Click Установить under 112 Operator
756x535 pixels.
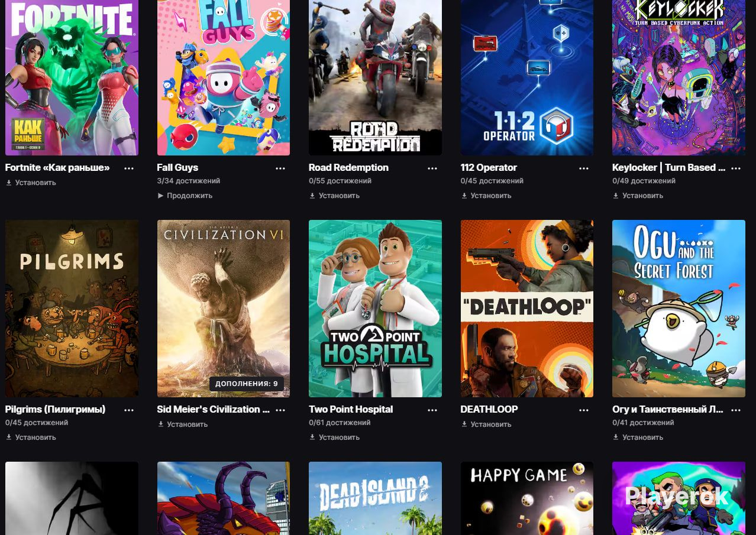[486, 196]
